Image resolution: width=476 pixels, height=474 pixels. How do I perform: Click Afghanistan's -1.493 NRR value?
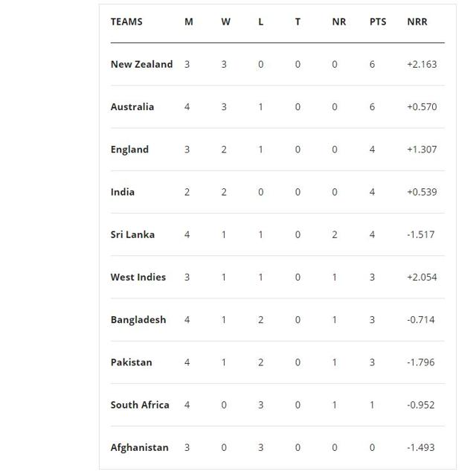coord(421,447)
